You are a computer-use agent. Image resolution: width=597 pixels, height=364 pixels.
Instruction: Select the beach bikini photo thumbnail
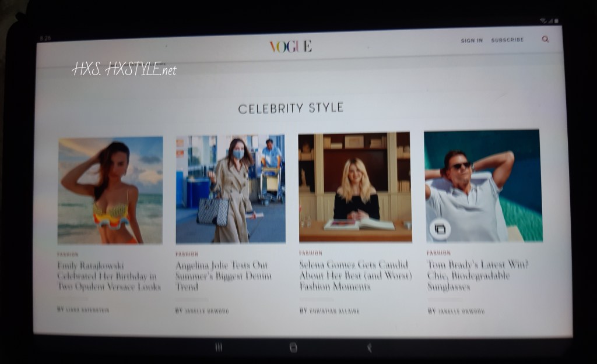coord(110,190)
